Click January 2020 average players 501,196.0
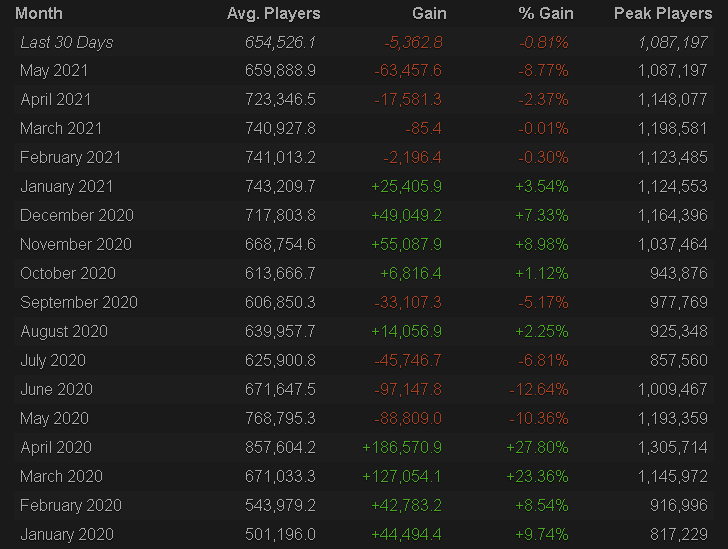The image size is (728, 549). [280, 535]
